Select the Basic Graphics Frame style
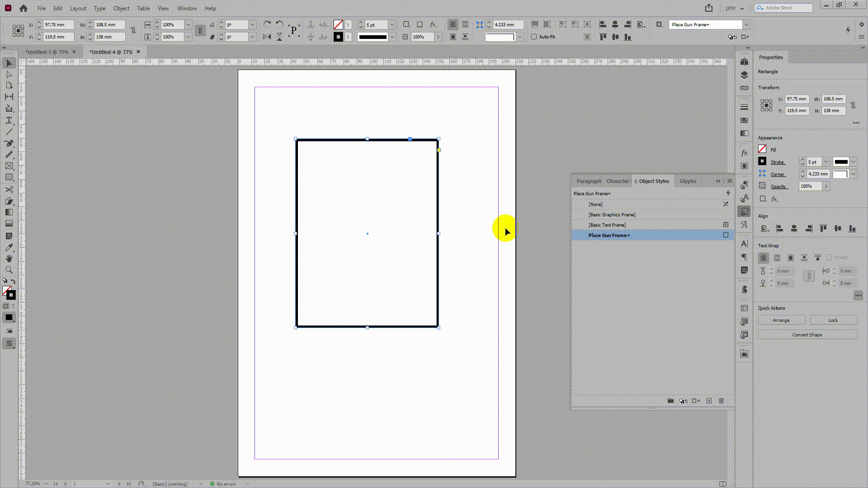This screenshot has height=488, width=868. pyautogui.click(x=612, y=215)
